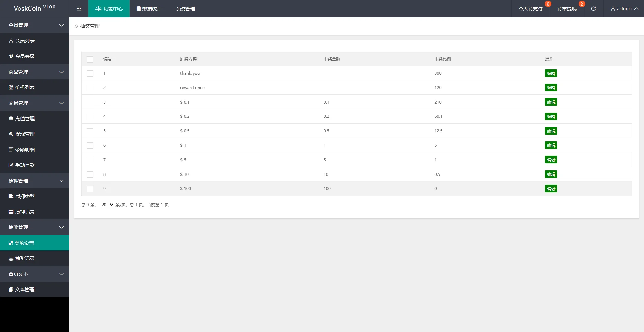Click the sidebar collapse hamburger icon

tap(79, 9)
